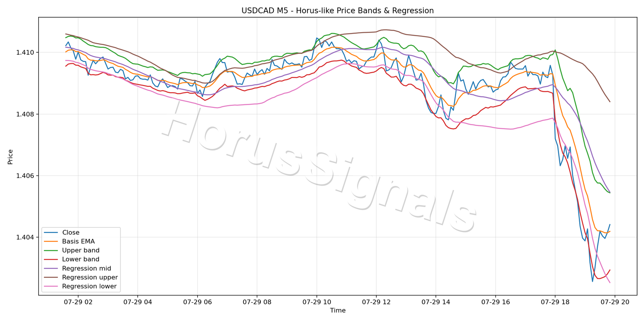Select the 'Basis EMA' legend entry
644x322 pixels.
(x=70, y=242)
